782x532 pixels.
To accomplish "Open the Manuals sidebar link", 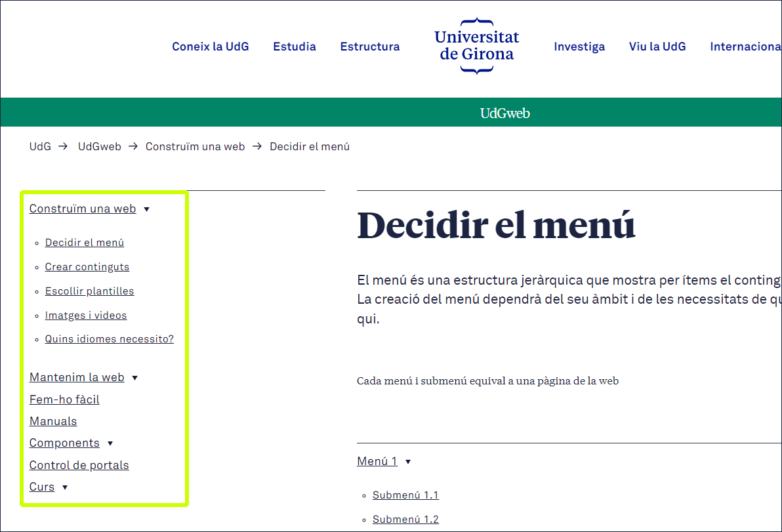I will pyautogui.click(x=53, y=421).
